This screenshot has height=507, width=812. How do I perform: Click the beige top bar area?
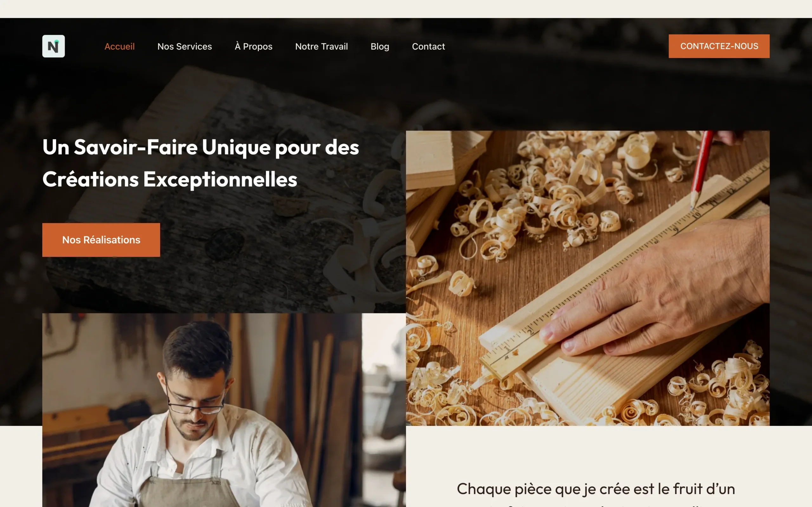click(406, 9)
